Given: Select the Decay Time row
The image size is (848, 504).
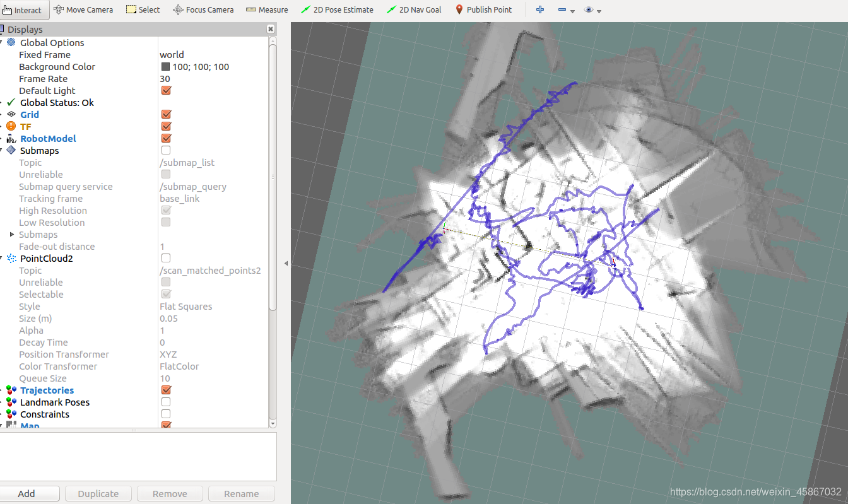Looking at the screenshot, I should click(x=134, y=342).
